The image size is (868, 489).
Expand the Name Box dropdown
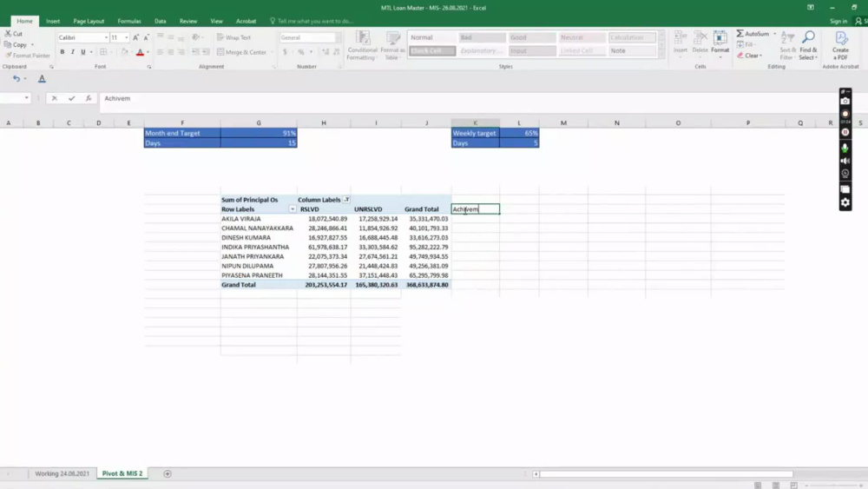[x=26, y=98]
